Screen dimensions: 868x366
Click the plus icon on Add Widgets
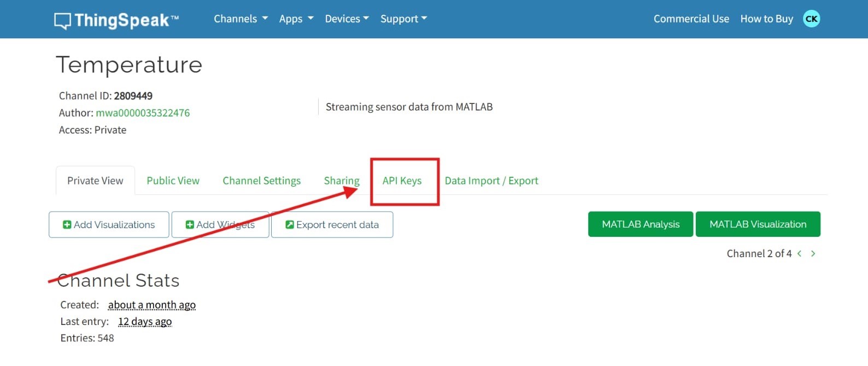click(190, 225)
